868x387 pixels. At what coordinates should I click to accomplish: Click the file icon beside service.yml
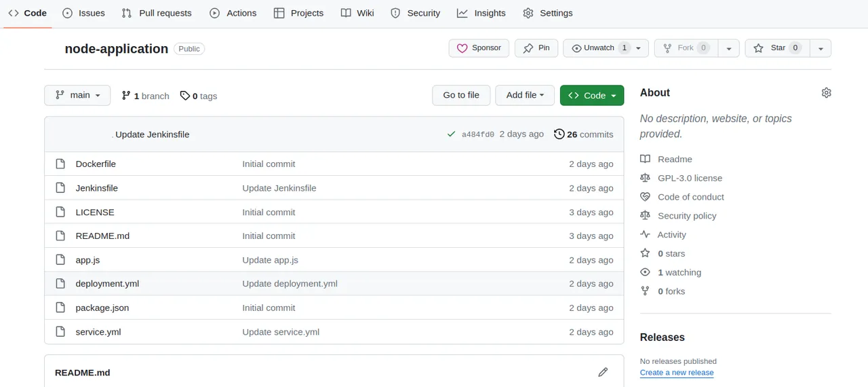[61, 332]
